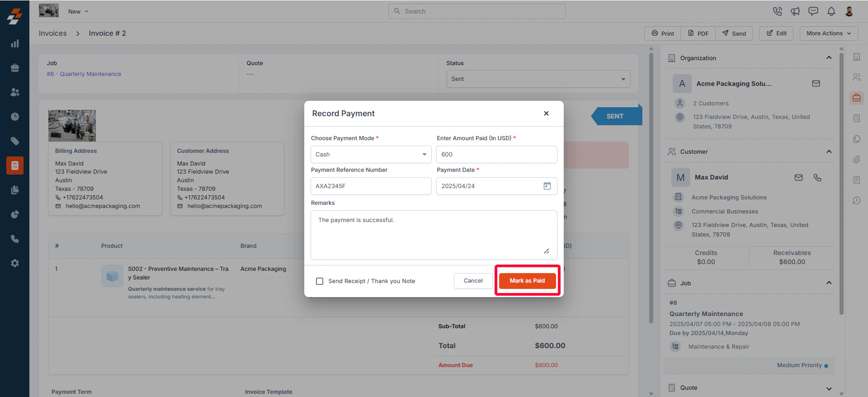
Task: Click the Edit invoice button
Action: click(x=776, y=33)
